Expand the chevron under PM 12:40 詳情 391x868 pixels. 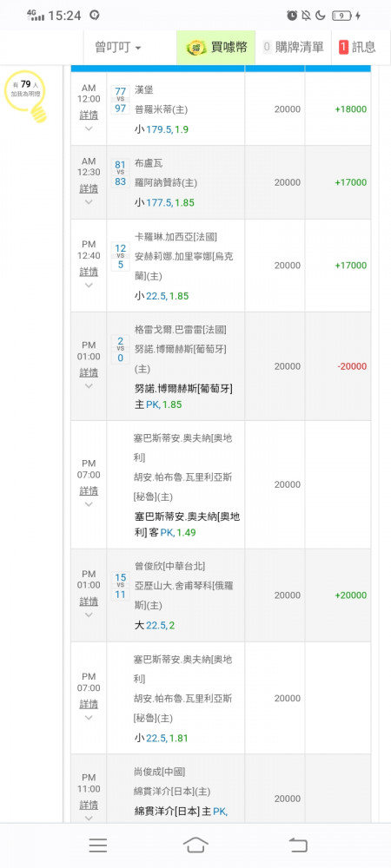click(89, 285)
